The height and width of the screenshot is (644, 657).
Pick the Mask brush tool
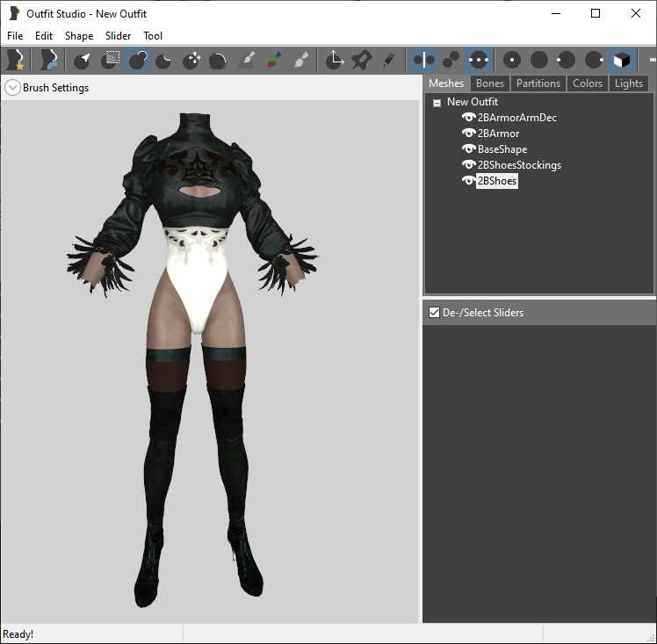coord(110,60)
